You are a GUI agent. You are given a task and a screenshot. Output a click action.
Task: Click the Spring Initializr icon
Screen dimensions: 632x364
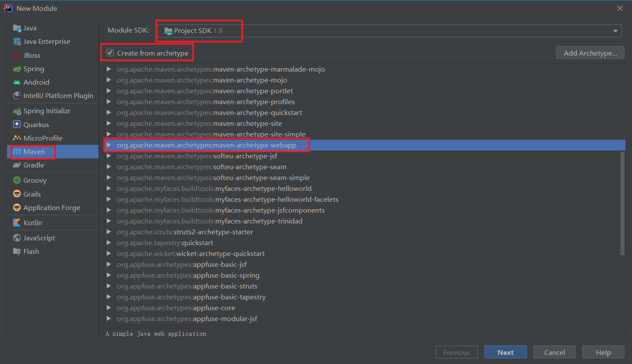click(17, 111)
